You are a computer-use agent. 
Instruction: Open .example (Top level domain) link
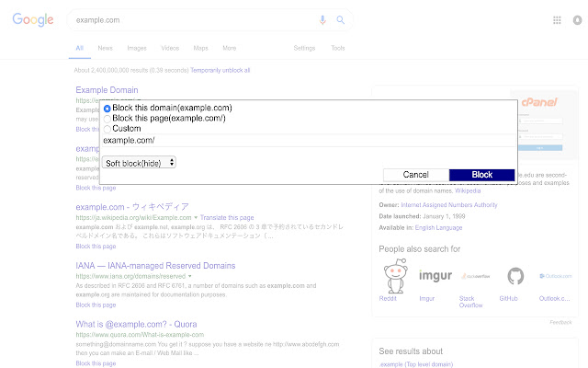point(416,364)
